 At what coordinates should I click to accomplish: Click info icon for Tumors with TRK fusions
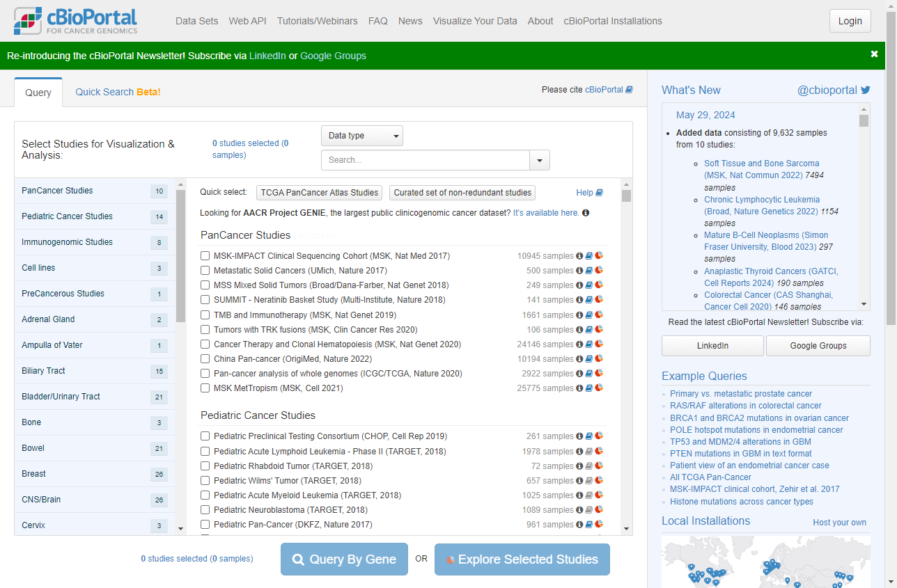click(x=579, y=330)
